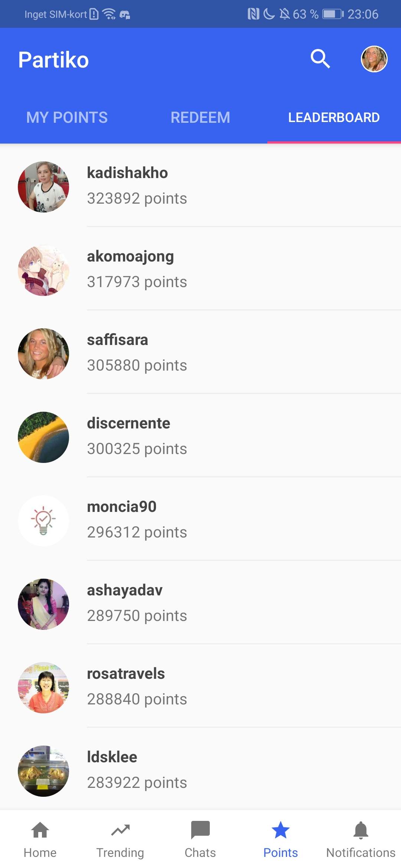Open kadishakho's profile picture
This screenshot has height=868, width=401.
[43, 187]
